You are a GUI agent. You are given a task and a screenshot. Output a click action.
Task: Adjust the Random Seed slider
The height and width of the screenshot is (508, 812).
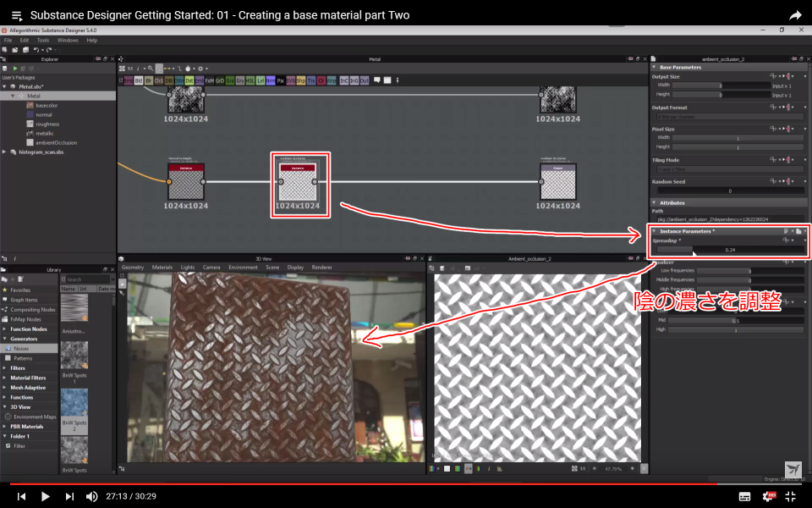coord(730,190)
